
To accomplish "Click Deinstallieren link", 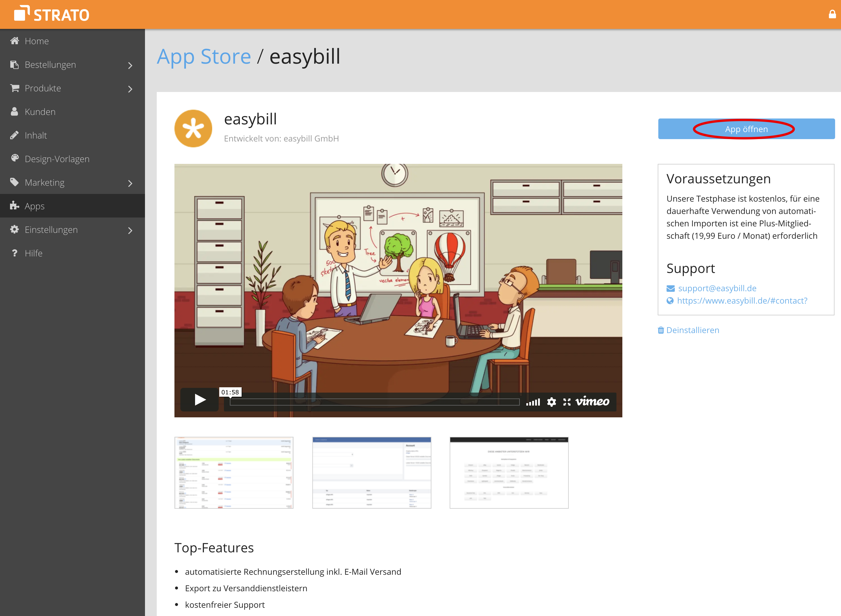I will tap(693, 330).
